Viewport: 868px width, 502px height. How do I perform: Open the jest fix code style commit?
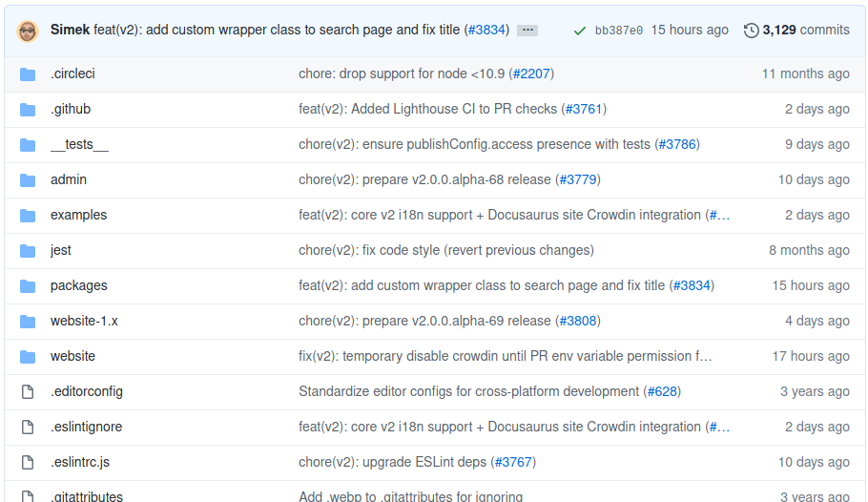point(445,250)
